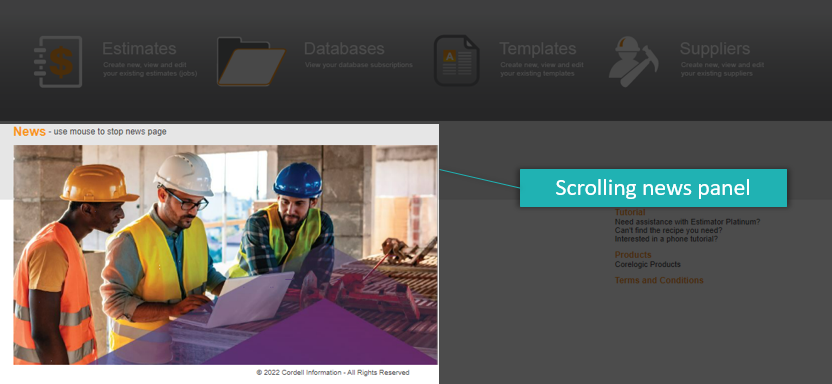The width and height of the screenshot is (832, 384).
Task: Click the orange News heading
Action: 30,132
